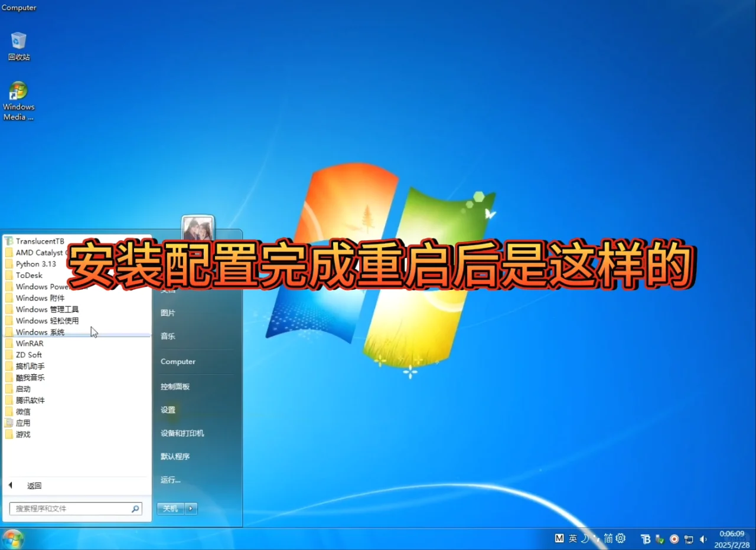Launch ToDesk from the start menu
This screenshot has width=756, height=550.
tap(28, 275)
